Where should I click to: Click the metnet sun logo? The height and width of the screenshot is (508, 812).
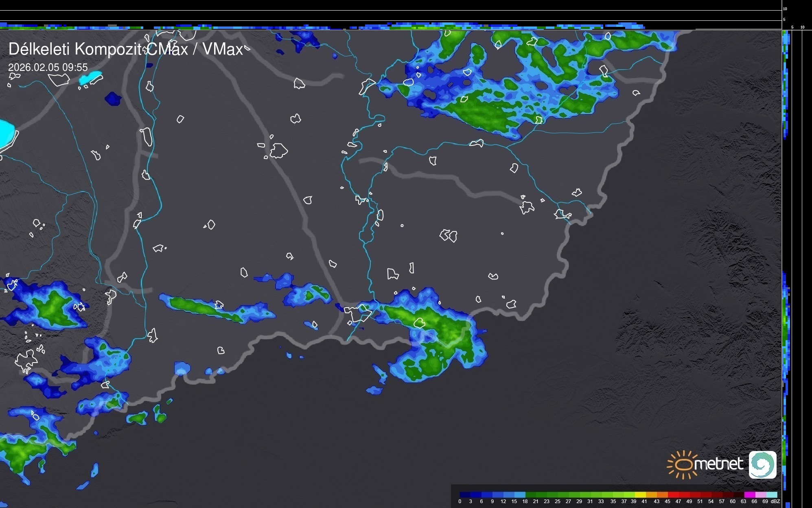683,464
